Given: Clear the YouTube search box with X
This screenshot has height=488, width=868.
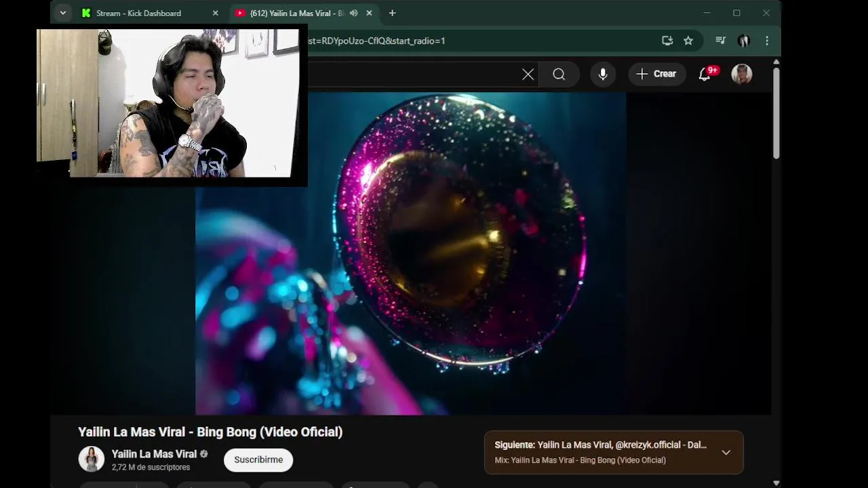Looking at the screenshot, I should [x=528, y=75].
